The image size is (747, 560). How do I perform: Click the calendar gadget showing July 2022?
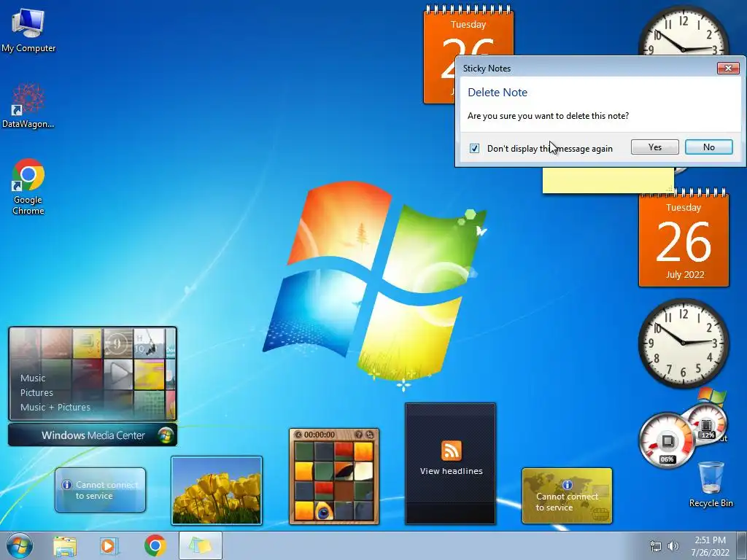684,238
